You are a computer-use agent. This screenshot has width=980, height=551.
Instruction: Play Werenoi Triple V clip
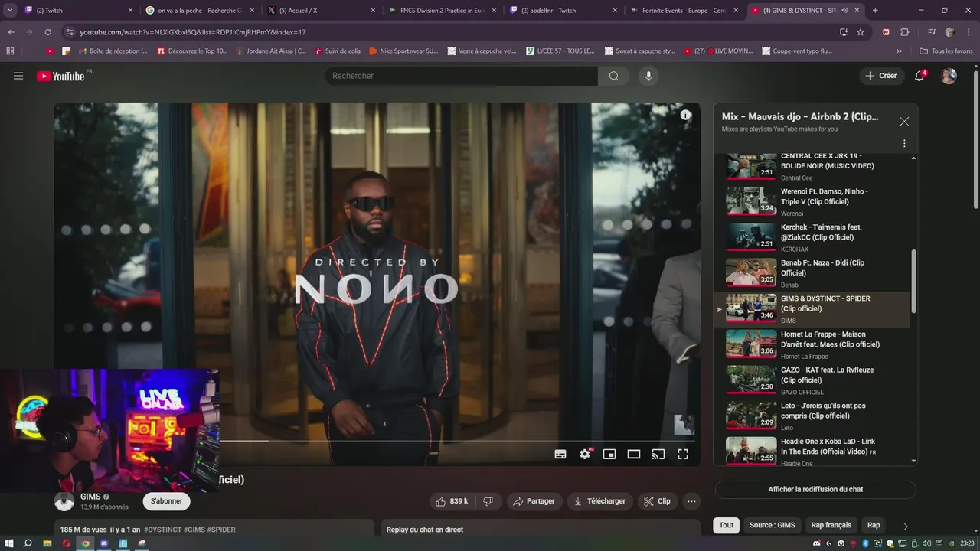[812, 201]
